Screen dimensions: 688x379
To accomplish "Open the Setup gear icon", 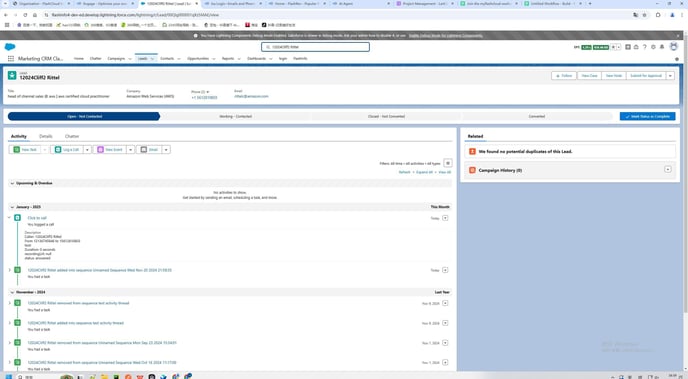I will click(x=653, y=47).
